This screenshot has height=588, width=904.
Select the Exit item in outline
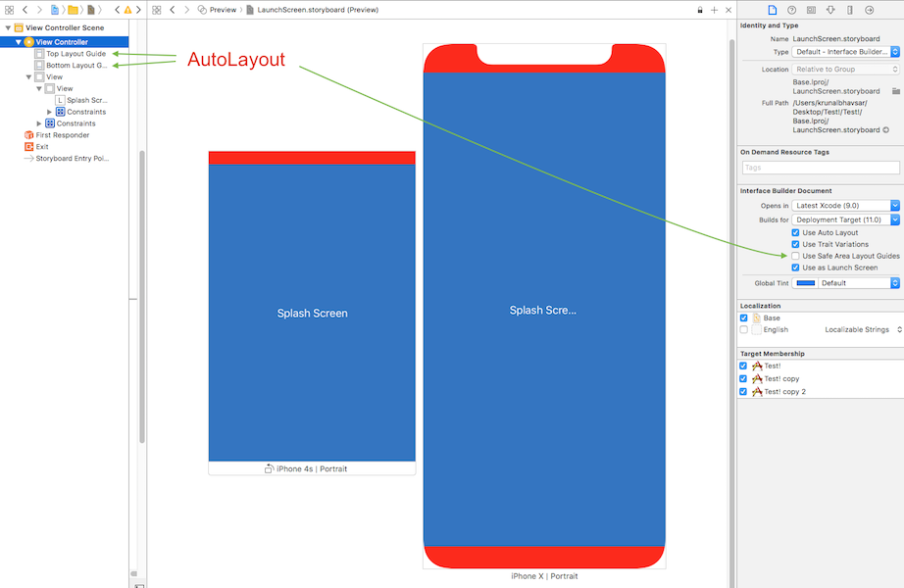click(x=36, y=146)
